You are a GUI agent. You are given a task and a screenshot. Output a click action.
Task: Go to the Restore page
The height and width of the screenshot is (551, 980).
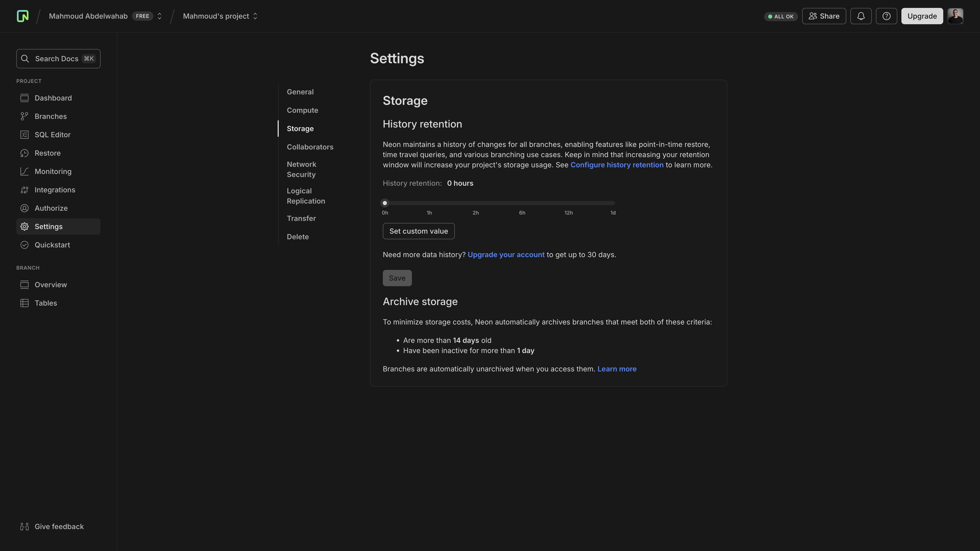47,153
